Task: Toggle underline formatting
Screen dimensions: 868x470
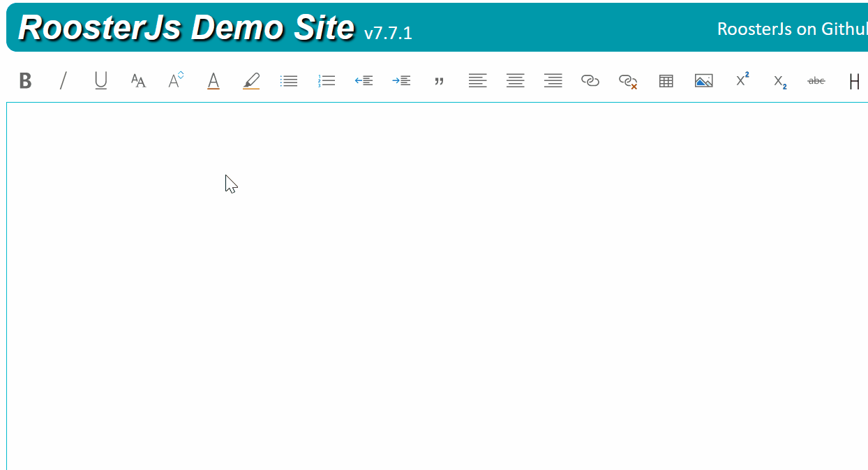Action: point(100,80)
